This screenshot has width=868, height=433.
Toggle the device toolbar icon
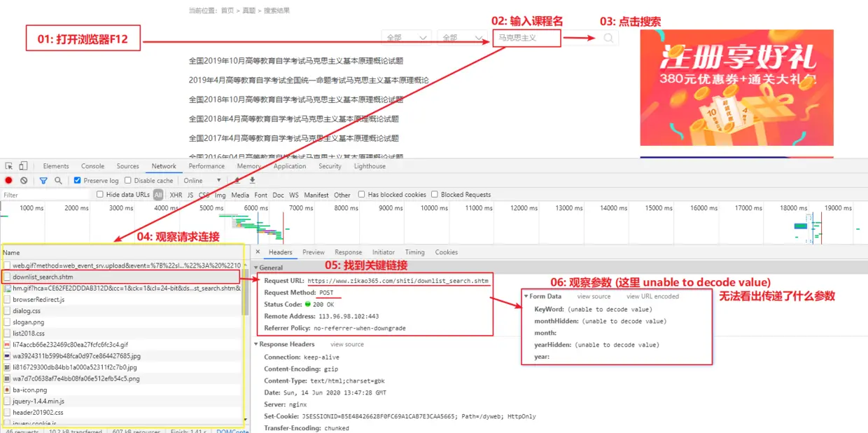(x=23, y=166)
